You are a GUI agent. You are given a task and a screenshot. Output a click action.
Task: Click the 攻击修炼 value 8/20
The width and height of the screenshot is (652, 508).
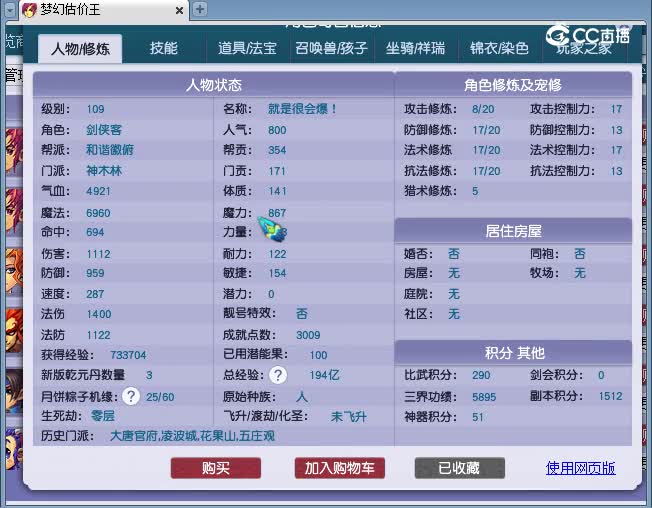click(483, 109)
